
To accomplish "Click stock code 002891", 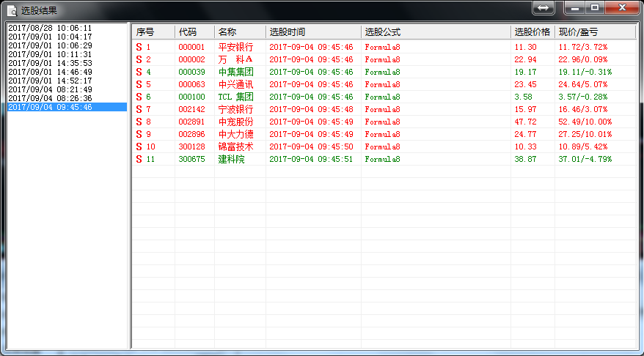I will click(191, 122).
